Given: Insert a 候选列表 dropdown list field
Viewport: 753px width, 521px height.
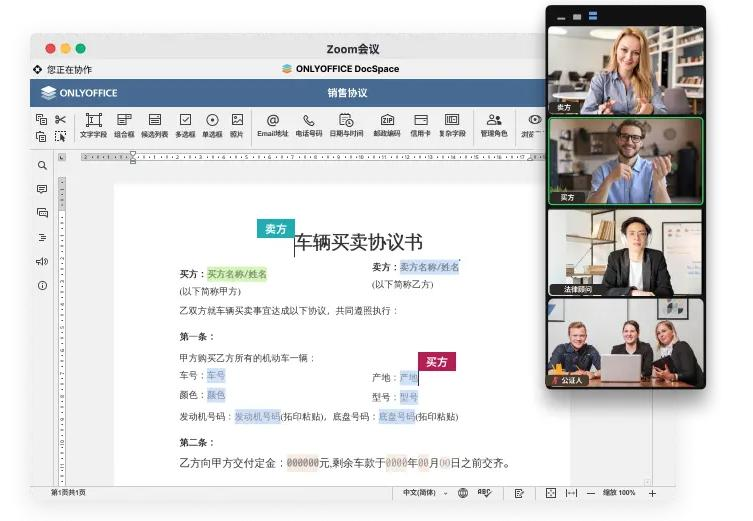Looking at the screenshot, I should pos(155,125).
